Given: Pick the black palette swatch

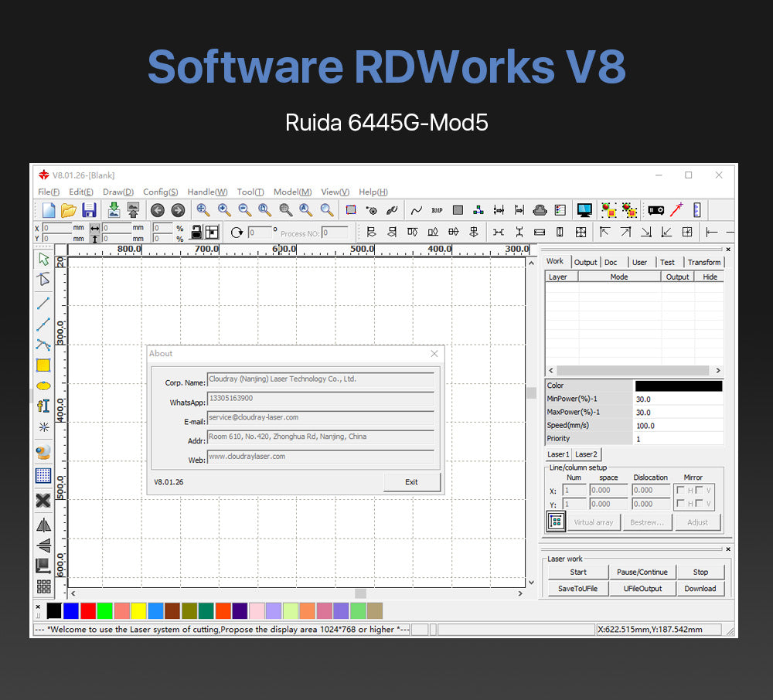Looking at the screenshot, I should (54, 610).
